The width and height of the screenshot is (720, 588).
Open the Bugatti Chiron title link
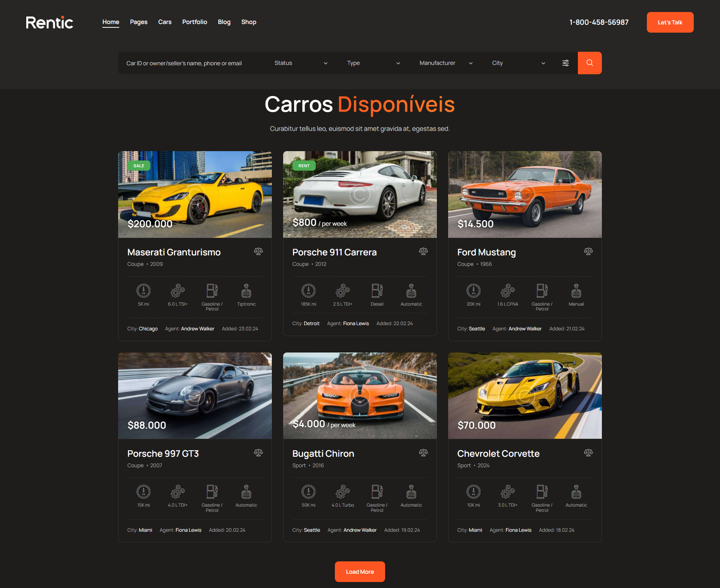click(323, 454)
